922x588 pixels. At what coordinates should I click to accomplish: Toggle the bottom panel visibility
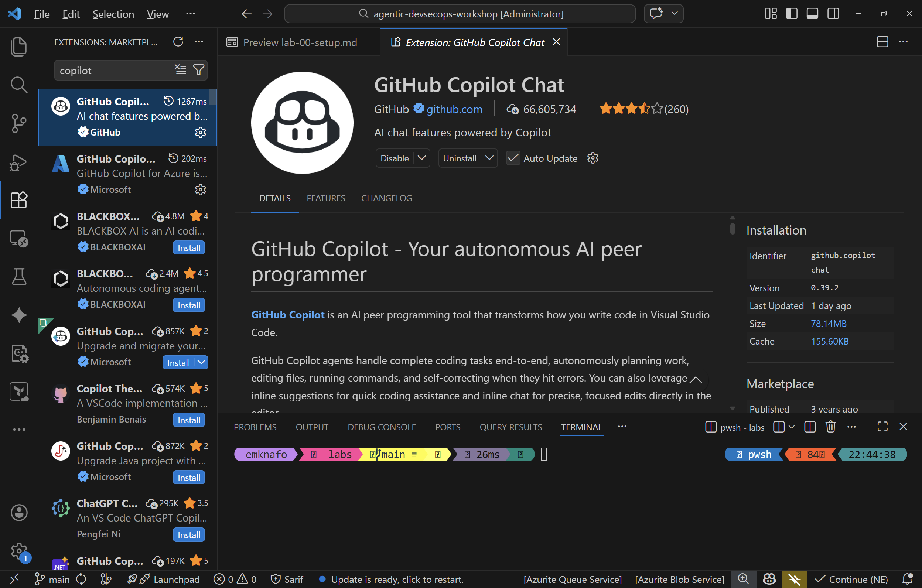[x=812, y=13]
